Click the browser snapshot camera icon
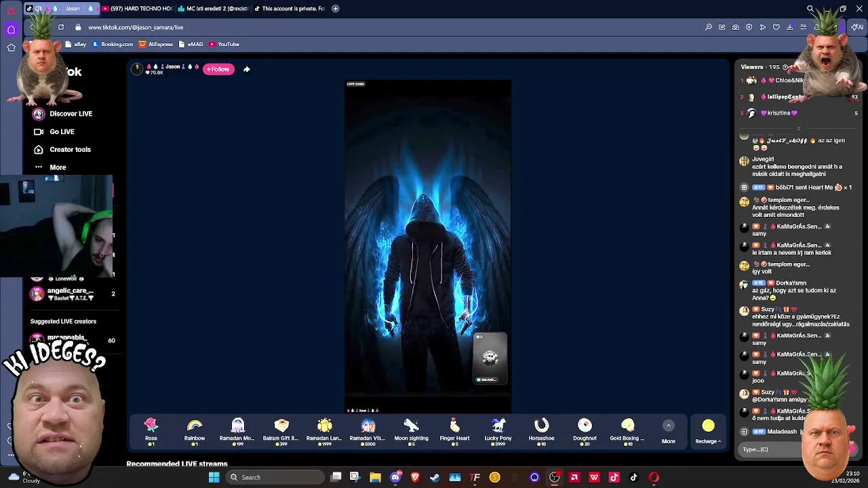Screen dimensions: 868x488 (x=736, y=27)
